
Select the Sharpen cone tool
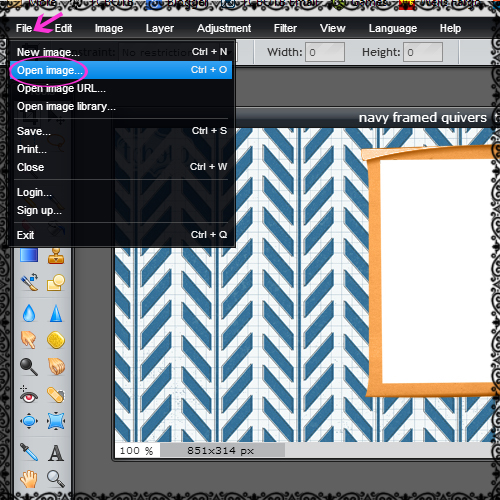click(56, 313)
